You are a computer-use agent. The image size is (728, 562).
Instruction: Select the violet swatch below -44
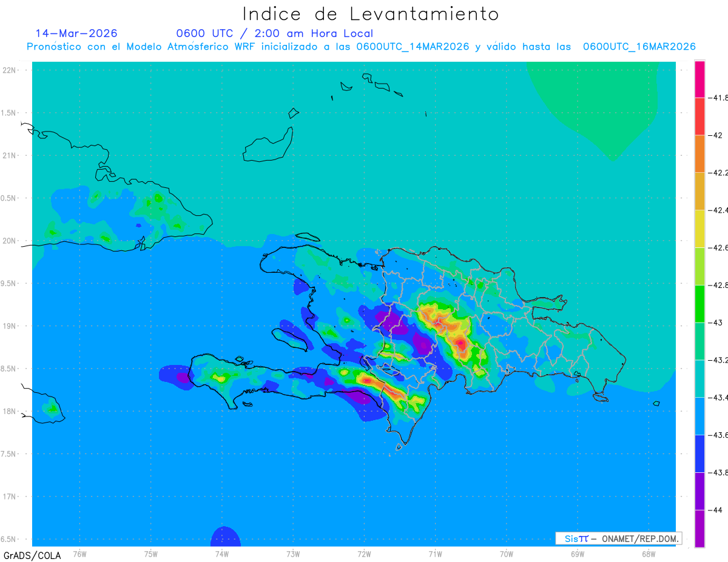[699, 529]
